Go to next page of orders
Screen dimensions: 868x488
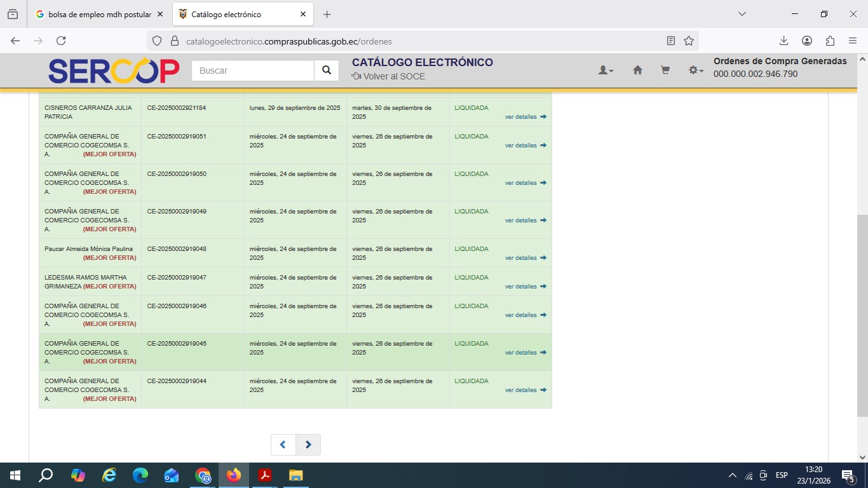(308, 445)
